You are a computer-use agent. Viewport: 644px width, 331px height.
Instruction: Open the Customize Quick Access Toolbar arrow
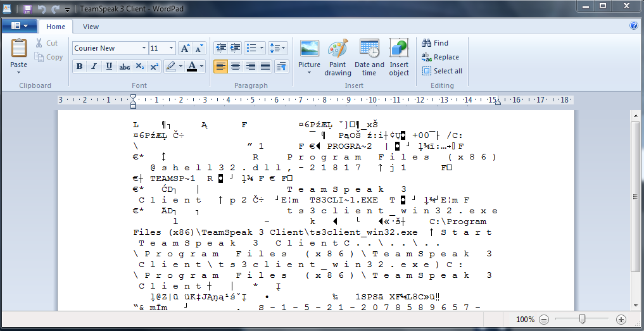click(x=67, y=9)
